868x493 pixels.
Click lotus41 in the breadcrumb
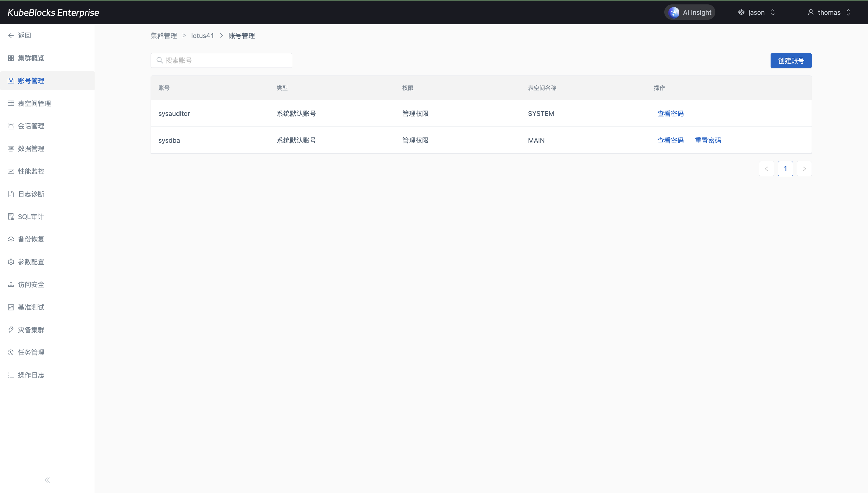(x=202, y=36)
